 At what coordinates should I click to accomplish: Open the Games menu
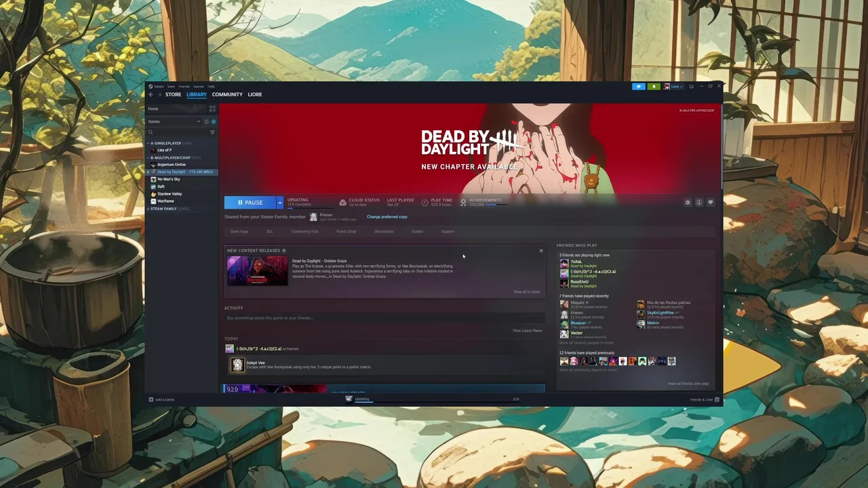(198, 86)
